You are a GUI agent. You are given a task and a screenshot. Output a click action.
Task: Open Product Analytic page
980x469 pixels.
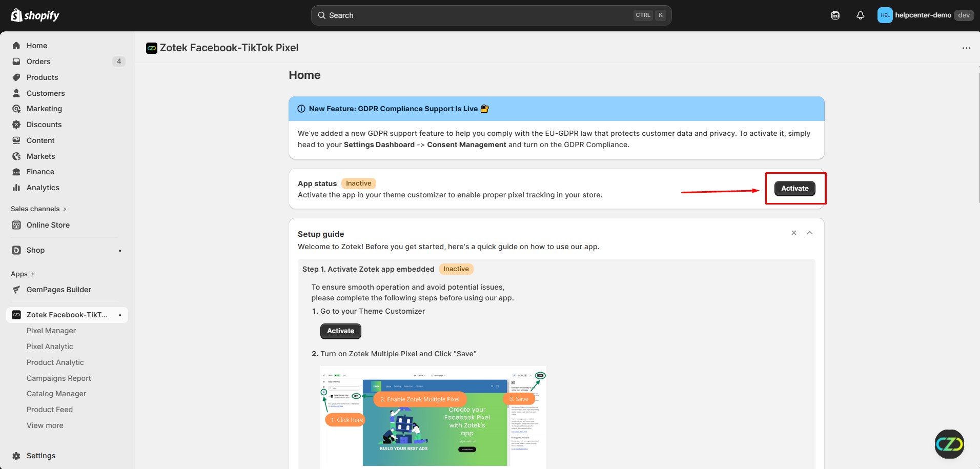coord(55,362)
